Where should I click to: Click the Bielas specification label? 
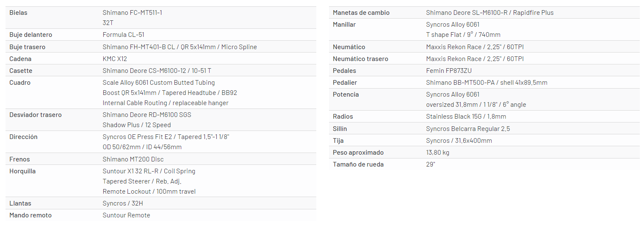(x=18, y=13)
